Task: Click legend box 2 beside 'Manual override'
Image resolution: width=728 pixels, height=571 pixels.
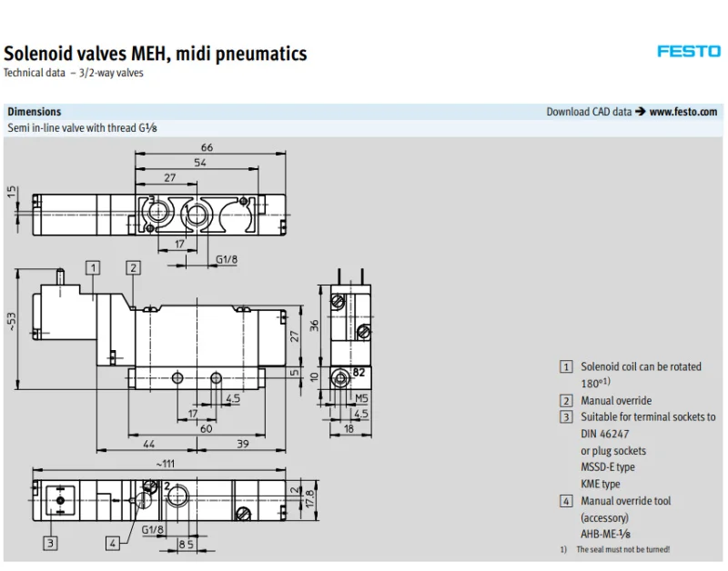Action: (566, 401)
